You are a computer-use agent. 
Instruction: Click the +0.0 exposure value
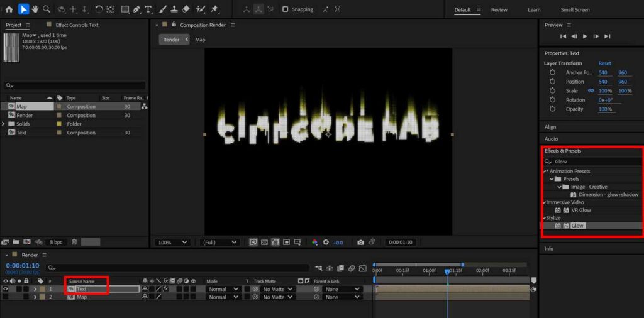tap(338, 243)
